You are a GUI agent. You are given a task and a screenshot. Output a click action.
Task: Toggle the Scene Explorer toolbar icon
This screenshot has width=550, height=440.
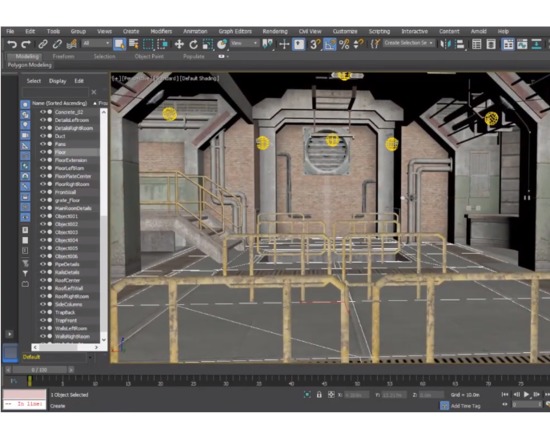click(x=477, y=44)
